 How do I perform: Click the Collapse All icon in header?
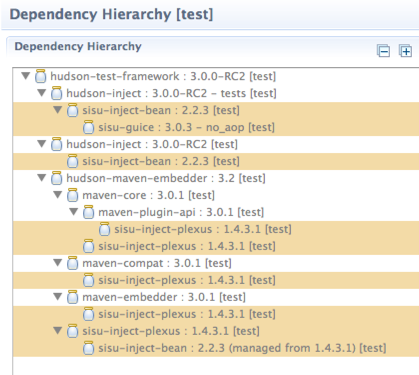point(383,51)
